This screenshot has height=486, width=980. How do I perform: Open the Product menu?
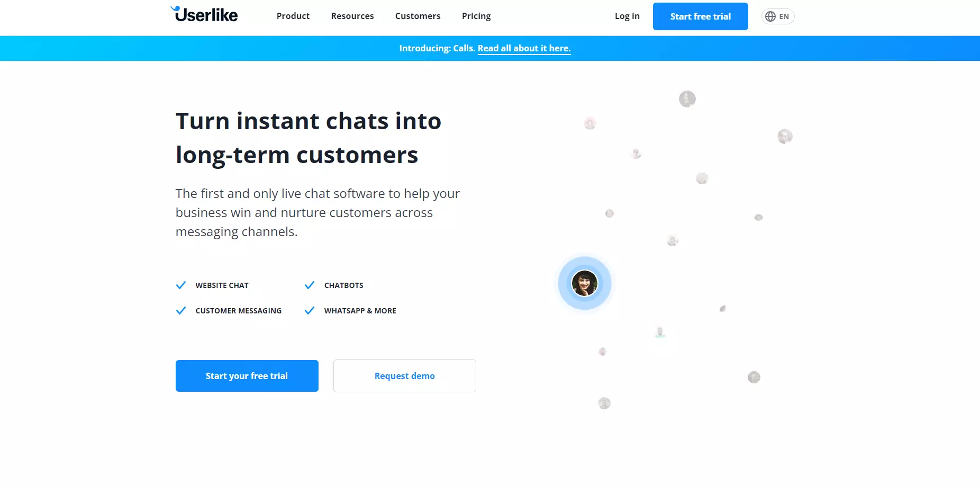coord(293,16)
